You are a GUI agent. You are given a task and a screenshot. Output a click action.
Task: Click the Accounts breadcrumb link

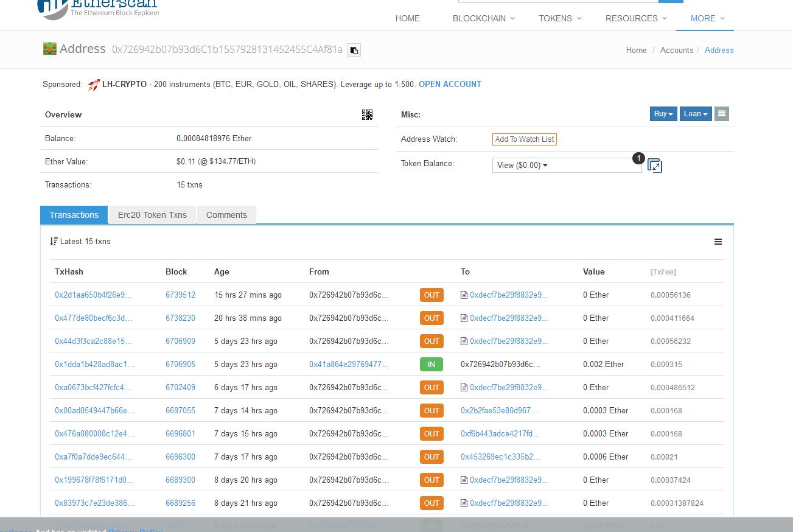coord(677,51)
